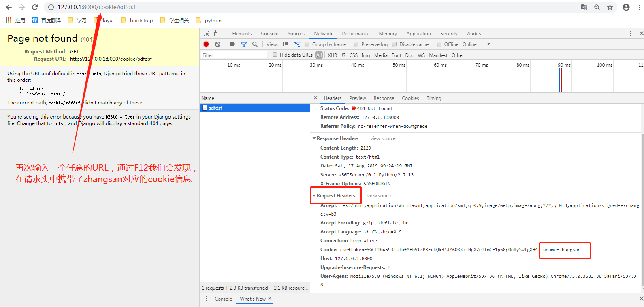
Task: Open network search with the magnifier icon
Action: (x=255, y=44)
